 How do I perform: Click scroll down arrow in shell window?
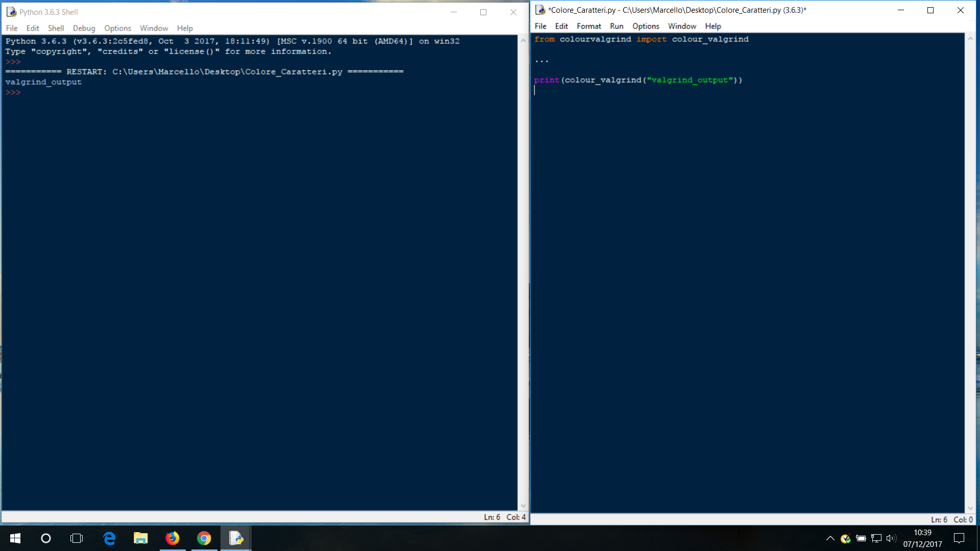point(523,506)
